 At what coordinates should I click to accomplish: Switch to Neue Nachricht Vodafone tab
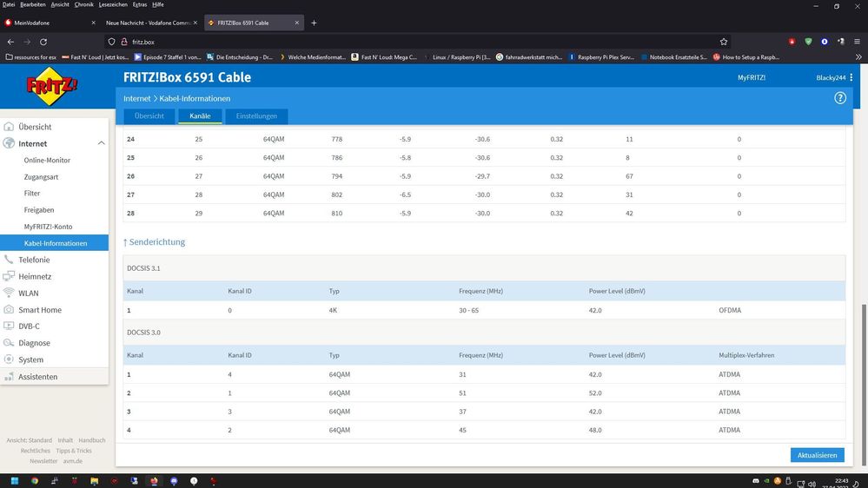(x=149, y=23)
